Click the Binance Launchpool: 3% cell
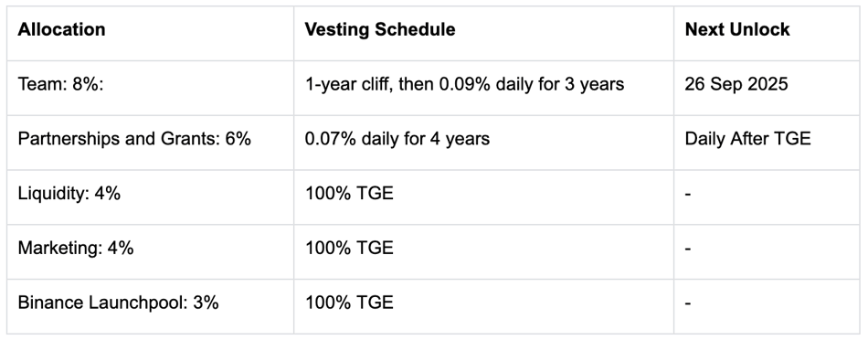The image size is (868, 340). coord(150,306)
